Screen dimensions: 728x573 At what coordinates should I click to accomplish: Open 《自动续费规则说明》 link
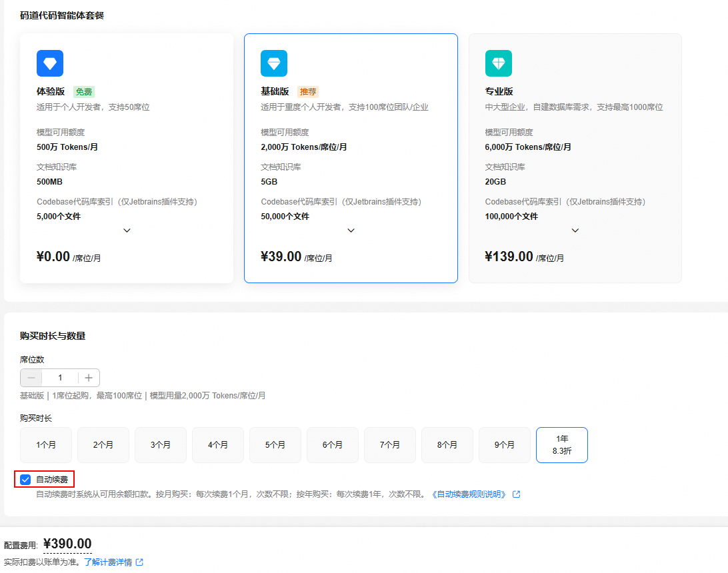click(469, 494)
